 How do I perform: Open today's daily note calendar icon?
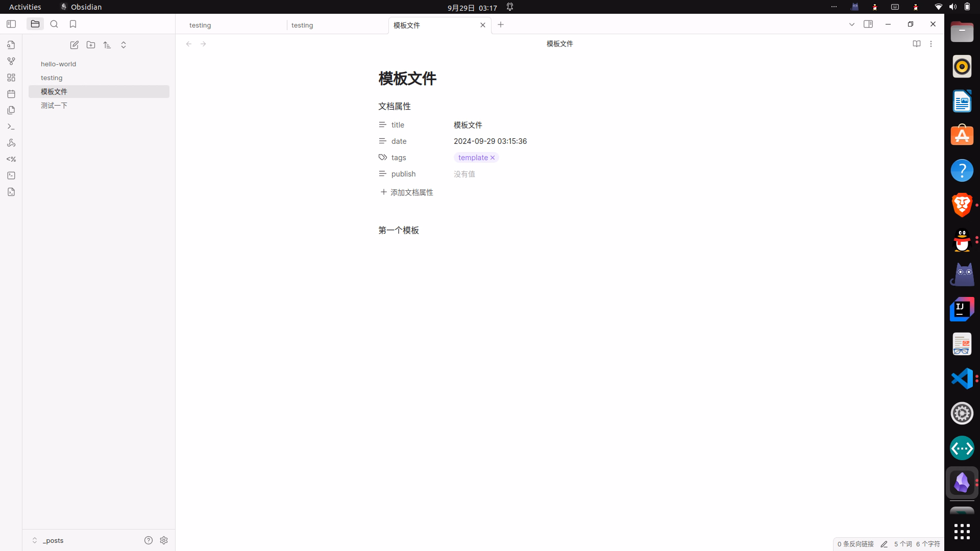point(11,94)
